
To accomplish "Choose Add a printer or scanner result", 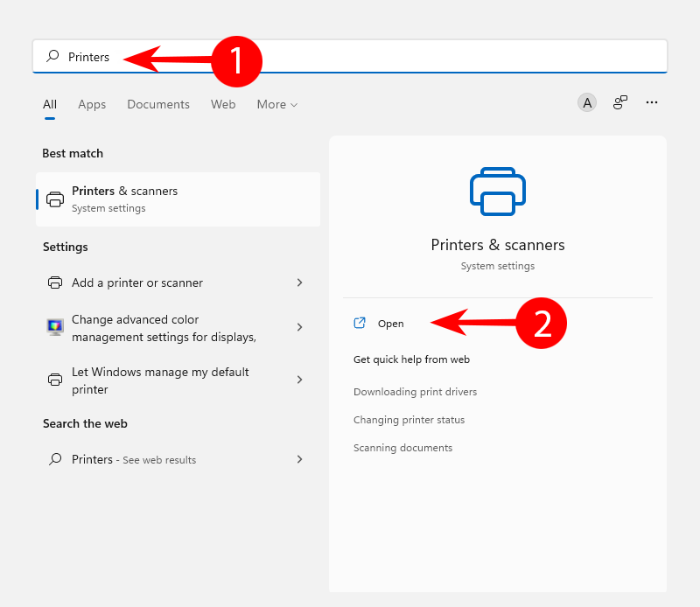I will coord(178,283).
